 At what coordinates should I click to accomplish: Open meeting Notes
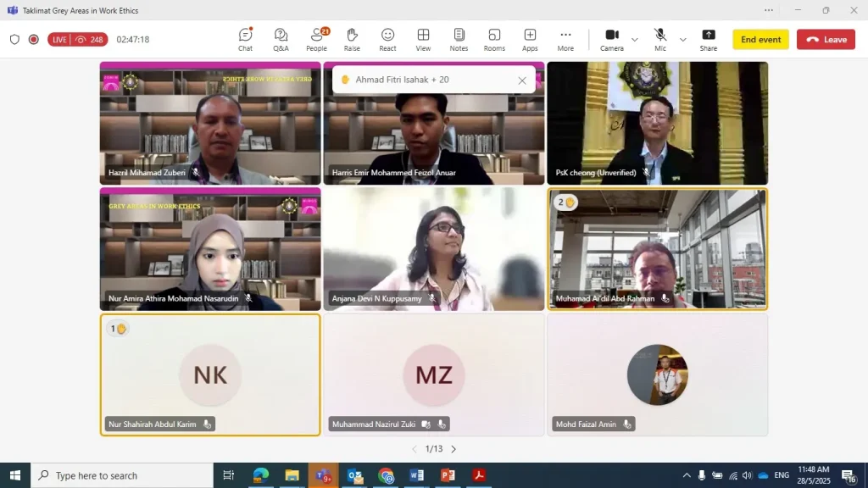tap(459, 39)
